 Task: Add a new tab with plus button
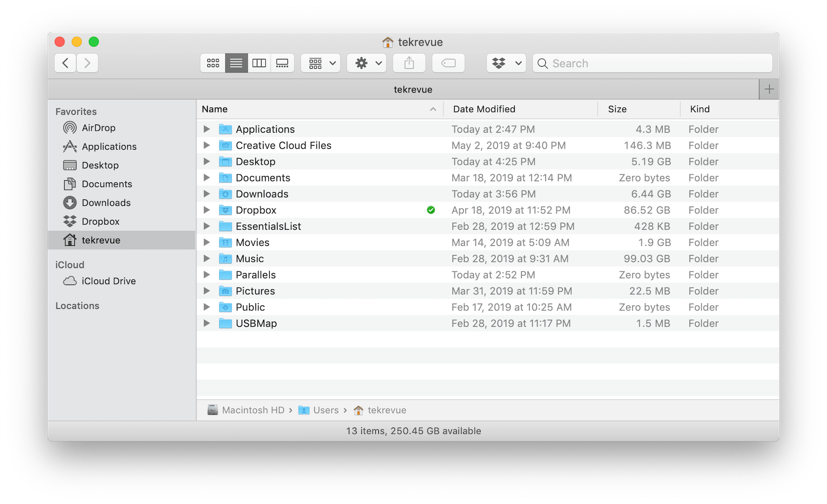[x=769, y=89]
